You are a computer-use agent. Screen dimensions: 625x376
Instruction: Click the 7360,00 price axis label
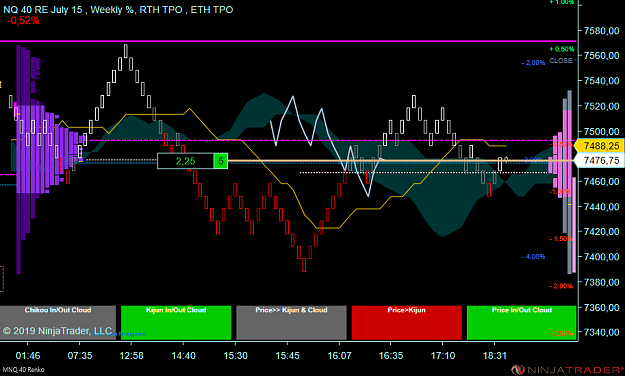[x=601, y=307]
